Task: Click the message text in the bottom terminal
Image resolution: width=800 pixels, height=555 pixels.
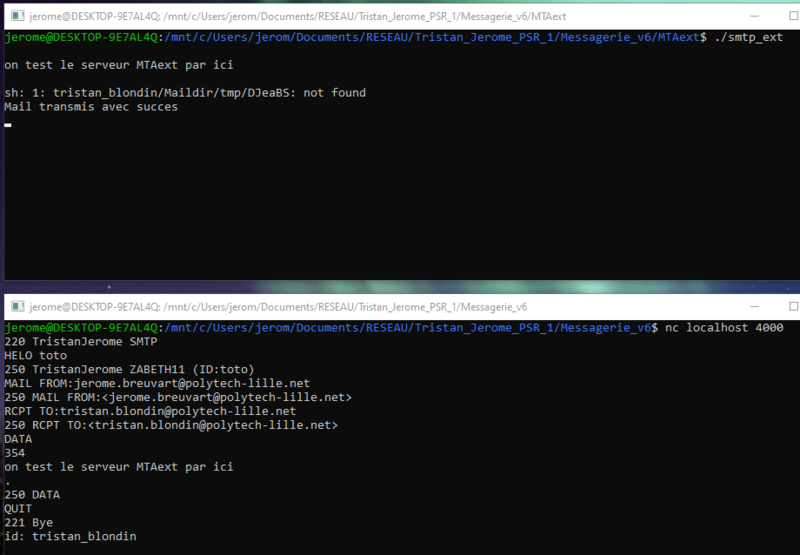Action: pos(119,467)
